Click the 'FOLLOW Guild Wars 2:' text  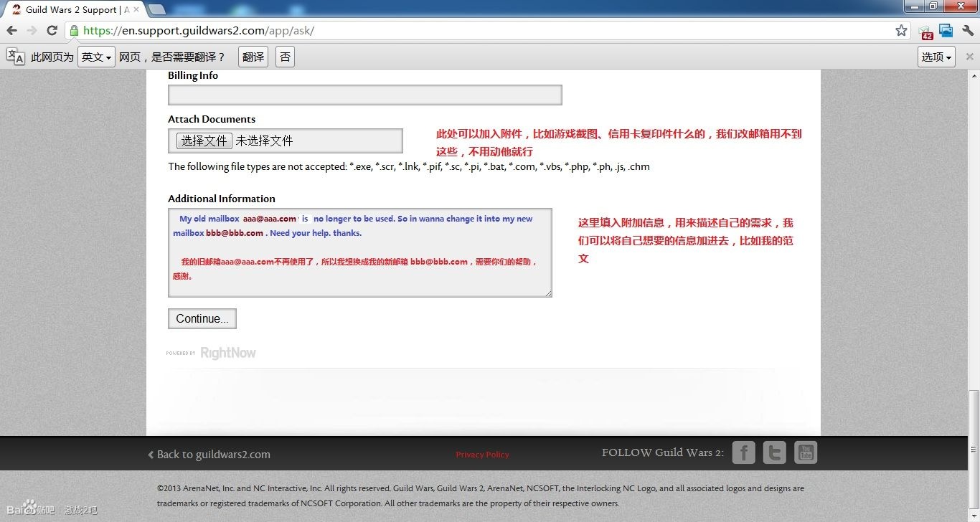(x=663, y=452)
